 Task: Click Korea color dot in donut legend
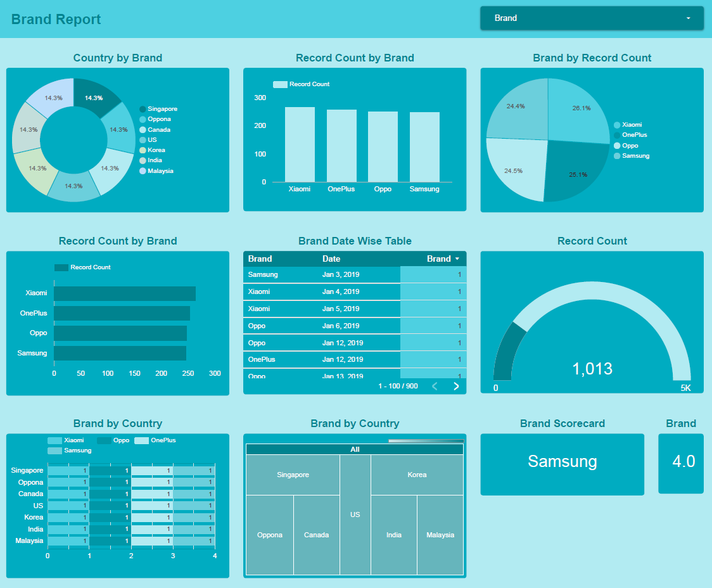[x=143, y=150]
